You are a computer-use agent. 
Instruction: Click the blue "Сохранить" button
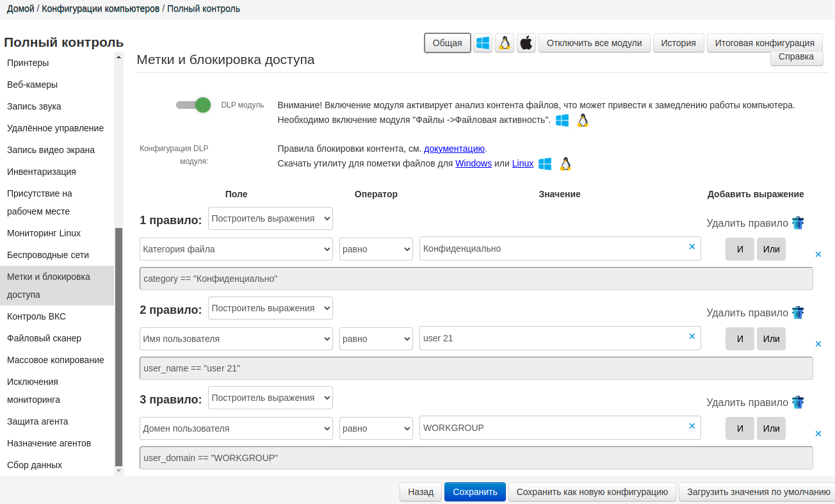[x=474, y=492]
